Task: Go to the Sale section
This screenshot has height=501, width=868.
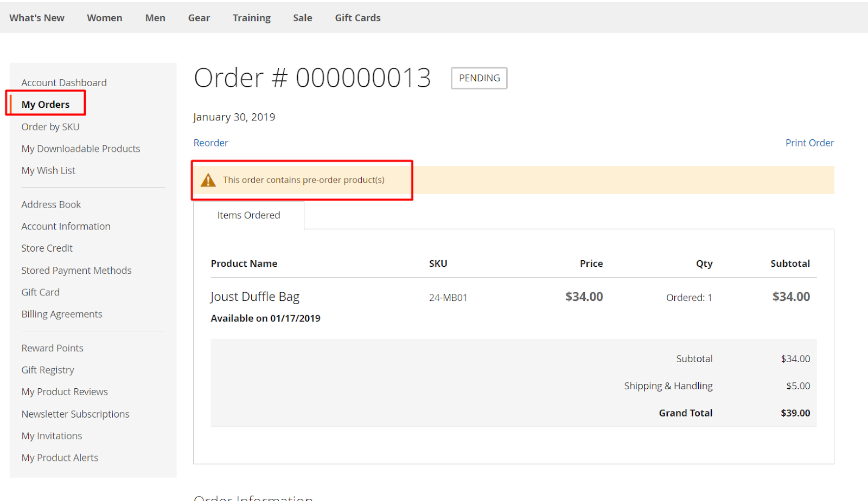Action: 303,18
